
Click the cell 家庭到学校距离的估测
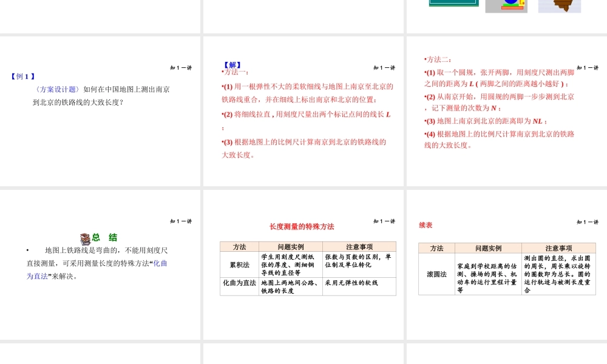click(488, 274)
